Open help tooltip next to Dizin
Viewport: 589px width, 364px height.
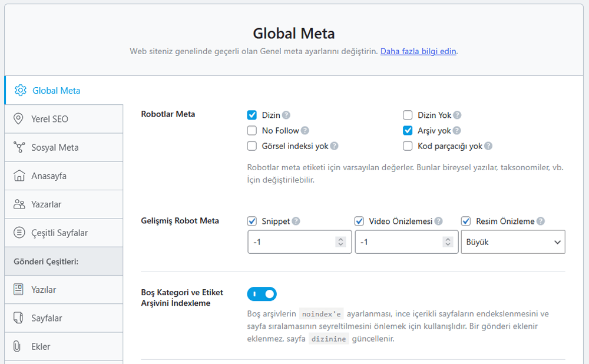(286, 115)
